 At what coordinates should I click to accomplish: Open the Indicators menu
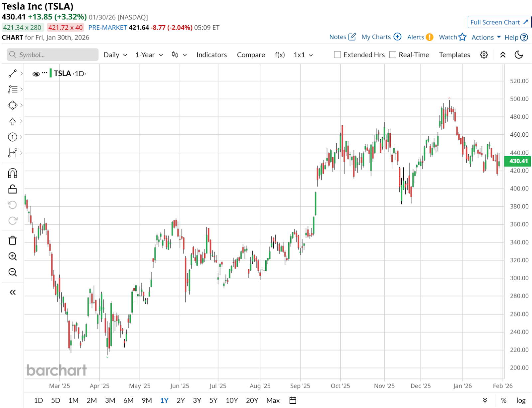tap(211, 55)
